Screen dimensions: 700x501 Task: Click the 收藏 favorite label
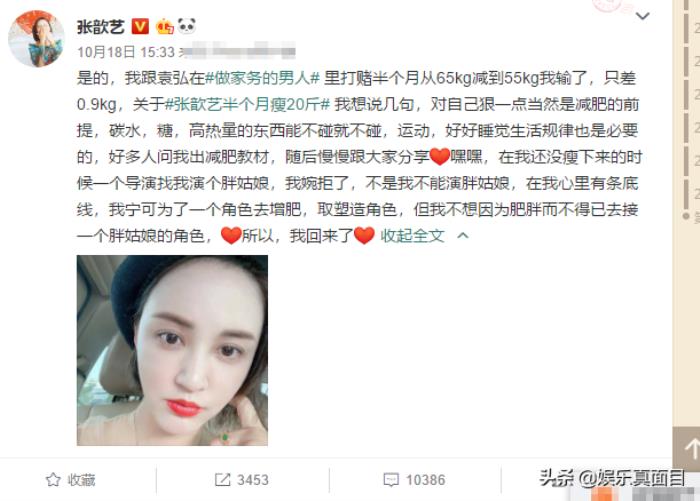81,480
